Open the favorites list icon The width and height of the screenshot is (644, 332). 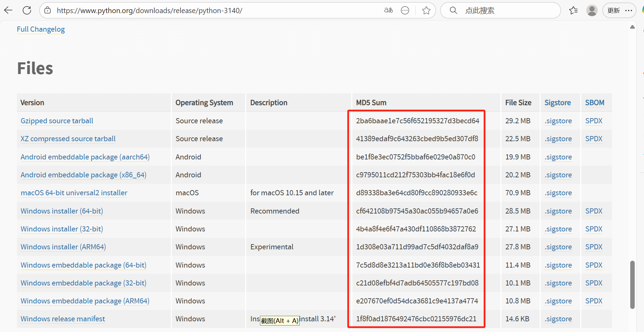point(573,10)
